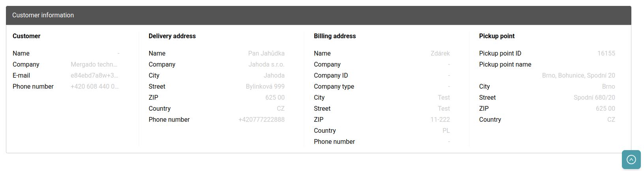
Task: Click pickup point name Brno, Bohunice, Spodní 20
Action: pos(578,76)
